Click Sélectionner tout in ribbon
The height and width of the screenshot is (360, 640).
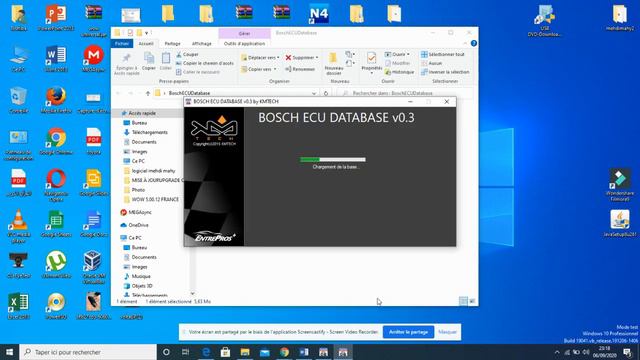click(443, 54)
